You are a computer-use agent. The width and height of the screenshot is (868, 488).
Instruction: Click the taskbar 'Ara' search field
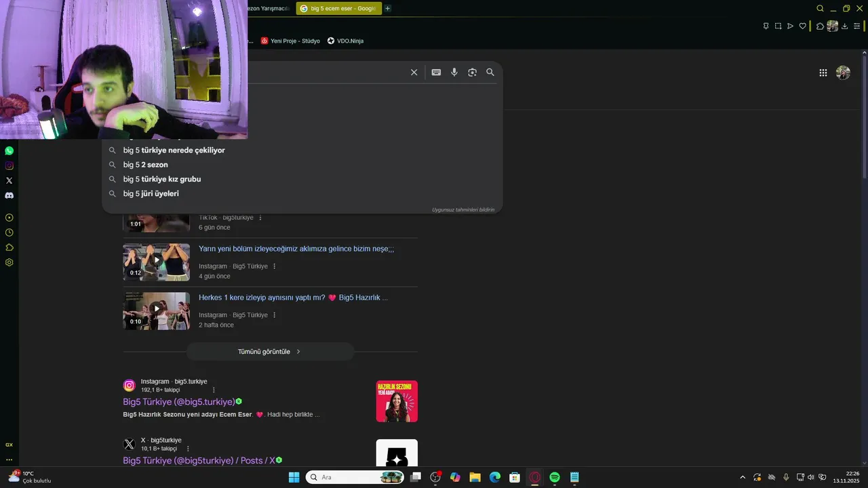click(355, 477)
